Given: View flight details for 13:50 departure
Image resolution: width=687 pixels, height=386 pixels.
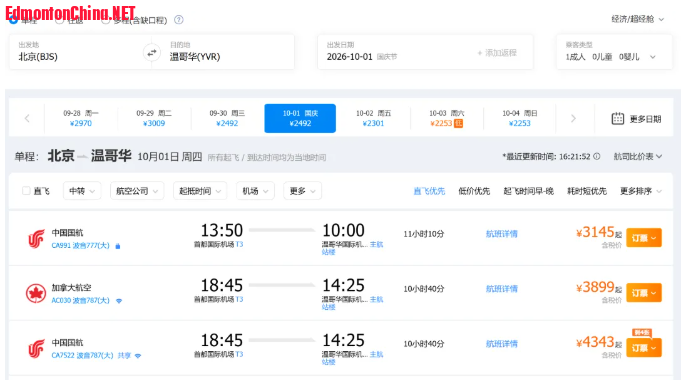Looking at the screenshot, I should point(502,234).
